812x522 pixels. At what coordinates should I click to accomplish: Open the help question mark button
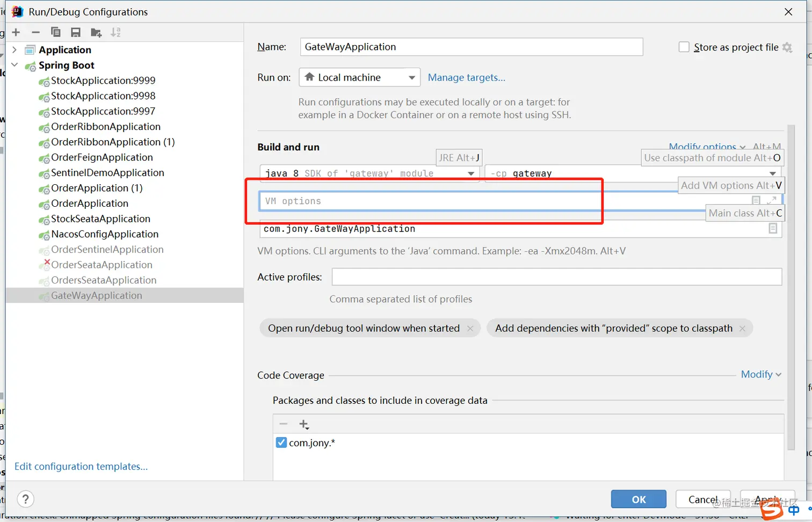[x=26, y=499]
